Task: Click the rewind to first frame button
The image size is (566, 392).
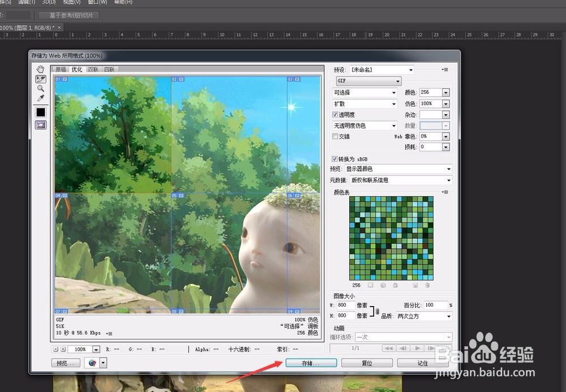Action: 389,348
